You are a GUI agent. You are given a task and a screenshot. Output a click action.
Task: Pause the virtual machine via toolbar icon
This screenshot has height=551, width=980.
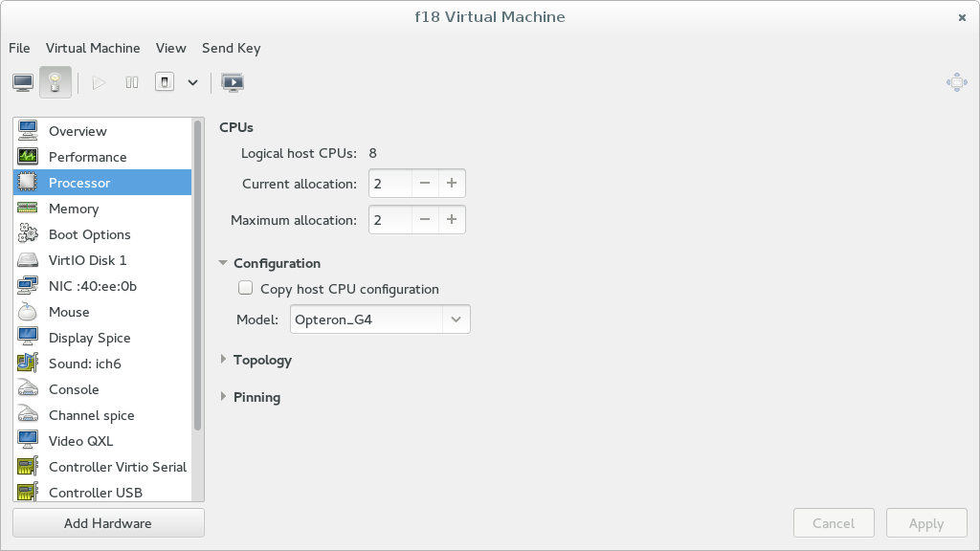pos(131,81)
